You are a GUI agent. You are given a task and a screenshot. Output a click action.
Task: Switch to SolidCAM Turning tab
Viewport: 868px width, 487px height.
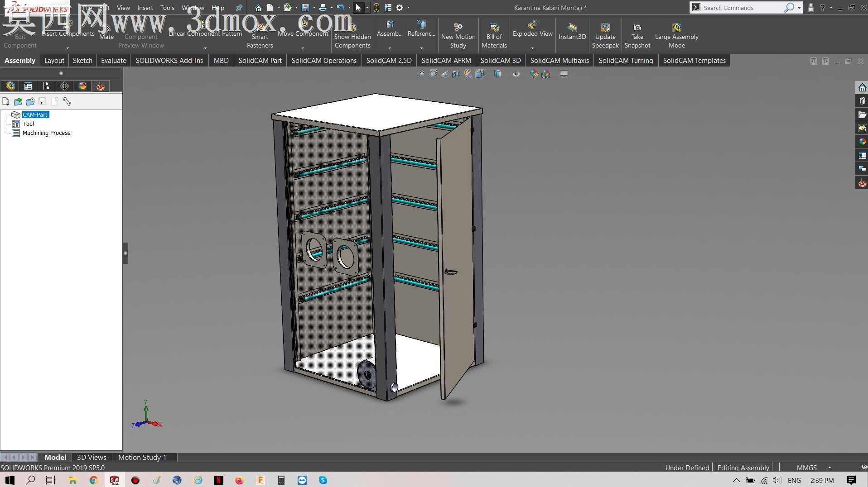(626, 61)
